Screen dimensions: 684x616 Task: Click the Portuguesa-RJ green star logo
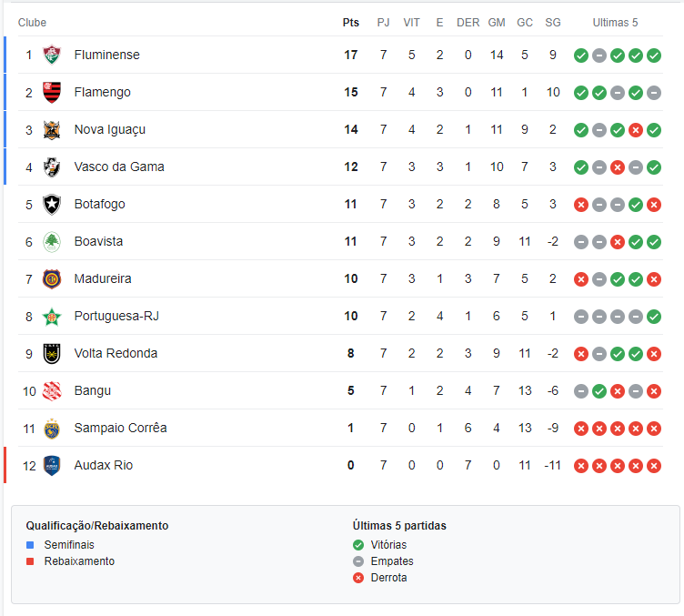click(x=52, y=317)
